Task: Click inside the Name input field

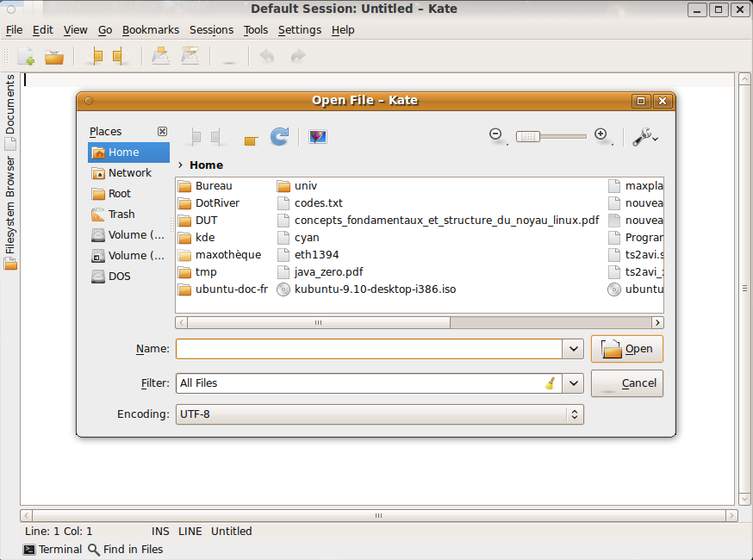Action: (x=369, y=349)
